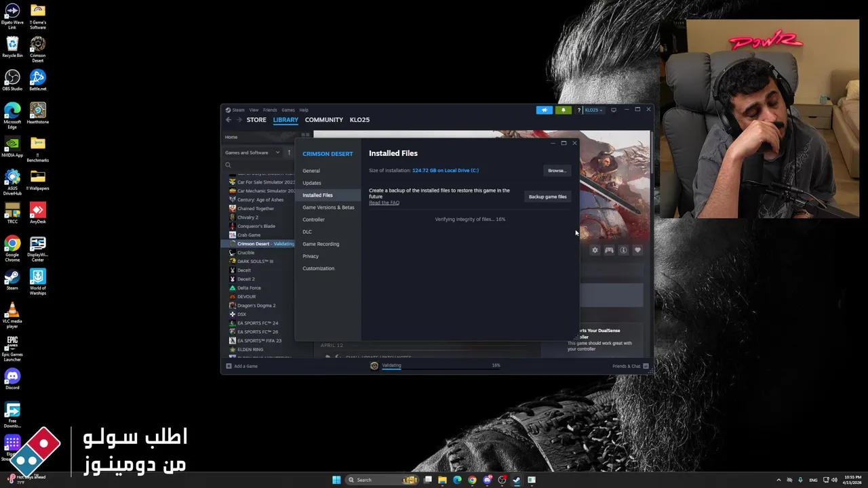
Task: Select the Updates properties section
Action: 312,183
